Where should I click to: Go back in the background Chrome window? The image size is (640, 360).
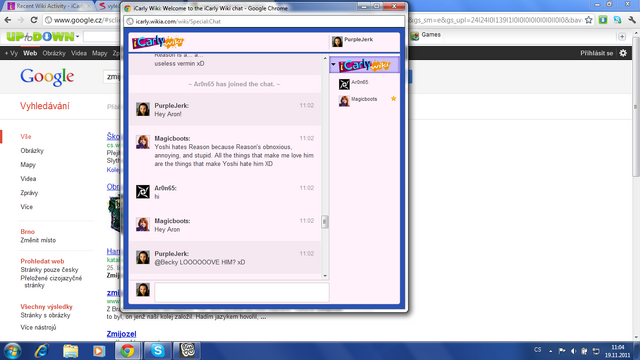point(8,20)
